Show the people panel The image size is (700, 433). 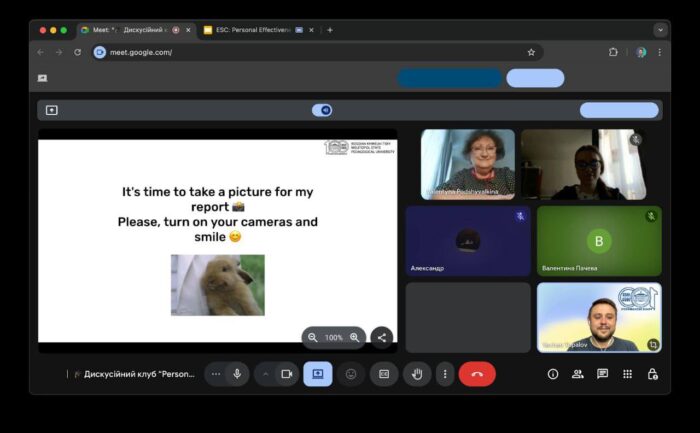[x=578, y=374]
